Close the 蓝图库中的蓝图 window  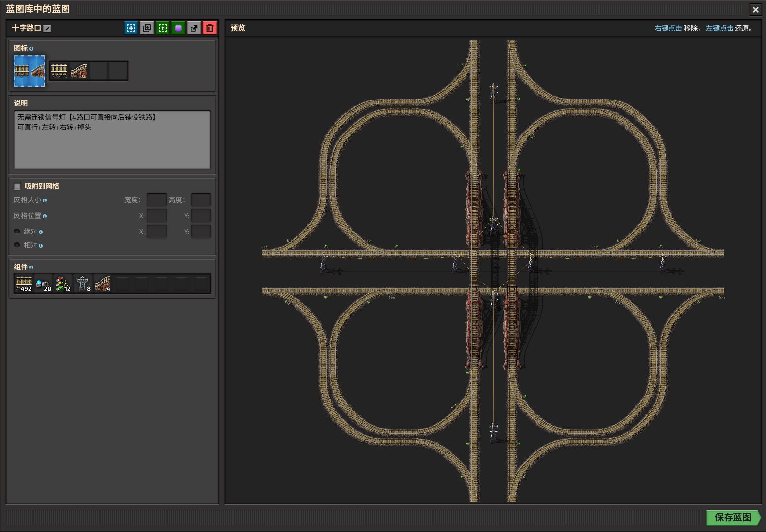tap(756, 9)
